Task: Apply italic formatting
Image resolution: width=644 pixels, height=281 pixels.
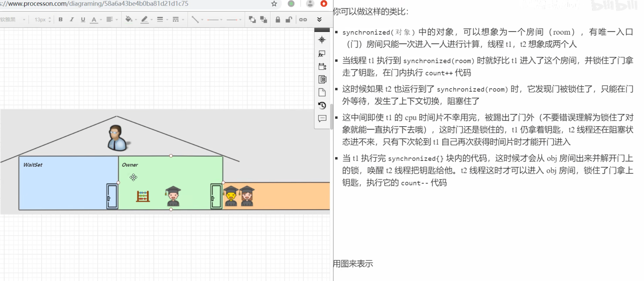Action: click(x=72, y=19)
